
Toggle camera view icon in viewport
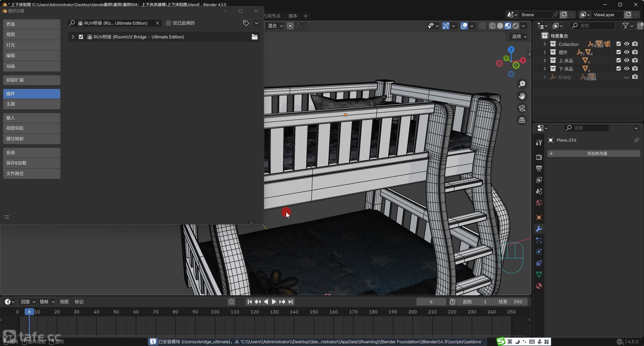[x=522, y=108]
